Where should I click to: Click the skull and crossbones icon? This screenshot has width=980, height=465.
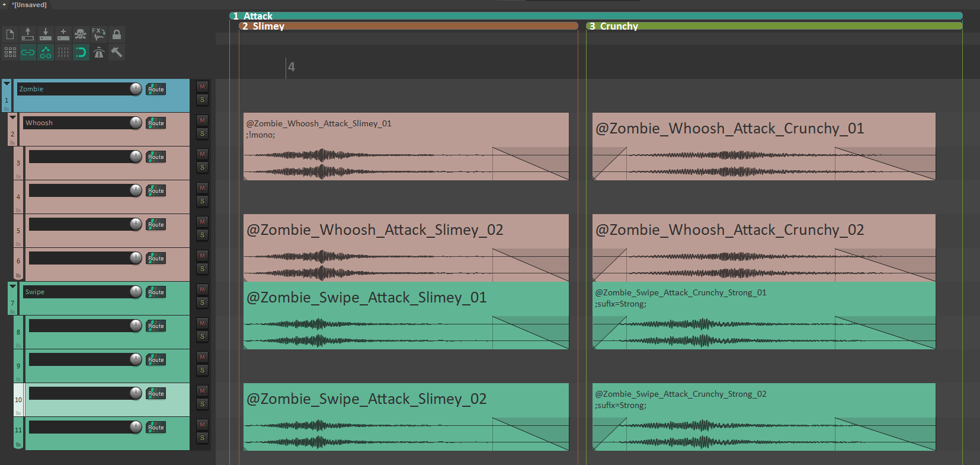point(81,34)
